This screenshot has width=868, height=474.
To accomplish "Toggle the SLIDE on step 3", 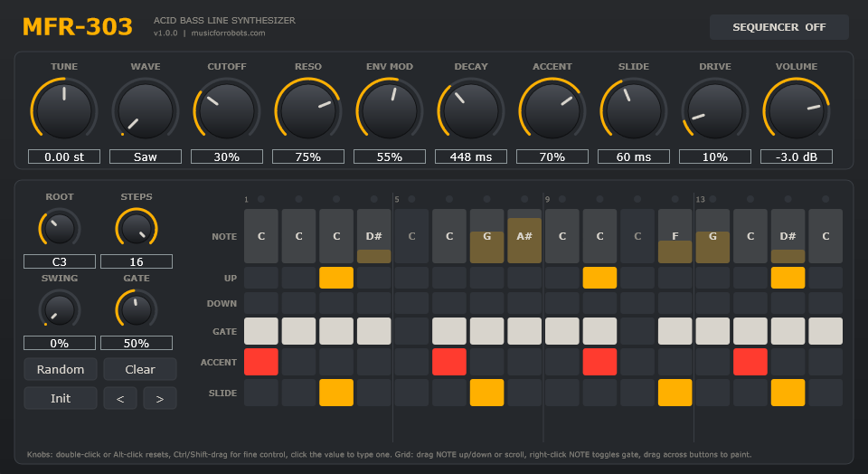I will pos(336,393).
